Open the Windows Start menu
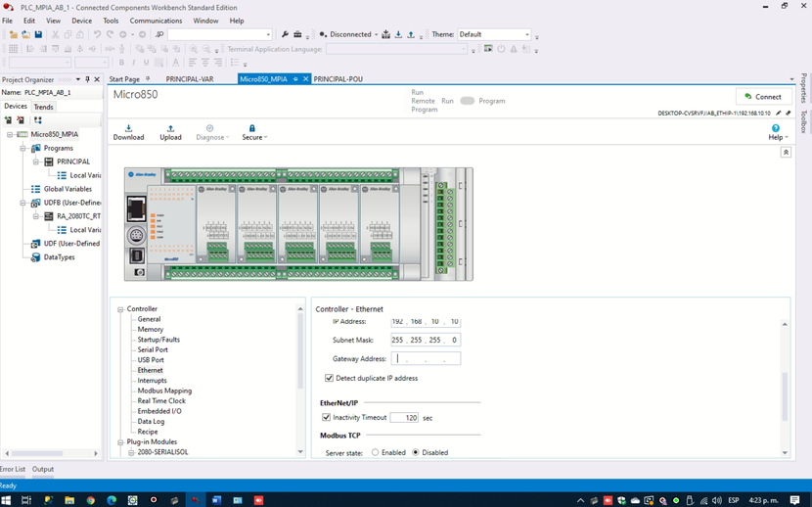The image size is (812, 507). tap(7, 500)
